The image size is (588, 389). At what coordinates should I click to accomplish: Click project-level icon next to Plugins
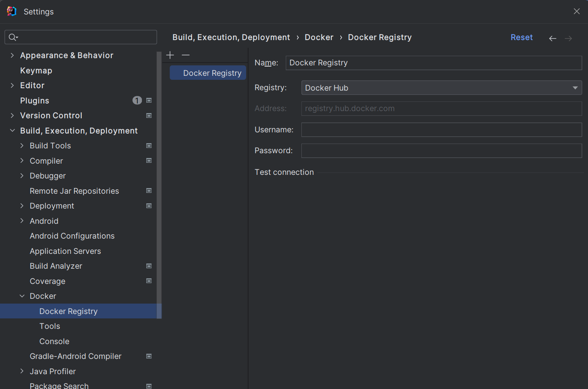pyautogui.click(x=149, y=100)
